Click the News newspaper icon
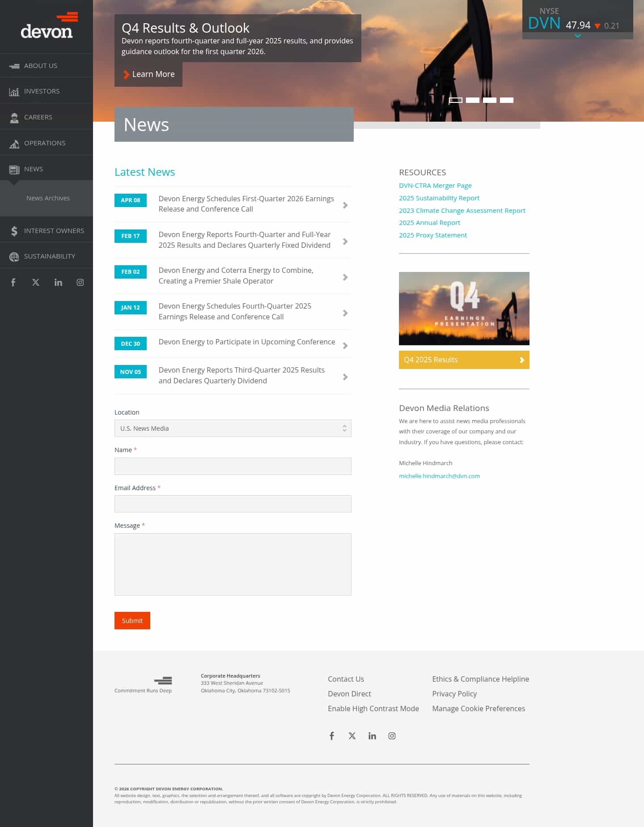The width and height of the screenshot is (644, 827). (x=14, y=170)
